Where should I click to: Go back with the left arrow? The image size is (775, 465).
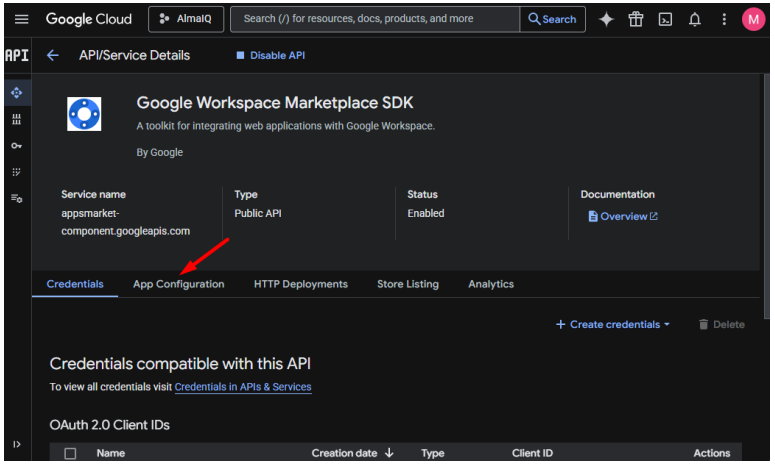pyautogui.click(x=52, y=55)
